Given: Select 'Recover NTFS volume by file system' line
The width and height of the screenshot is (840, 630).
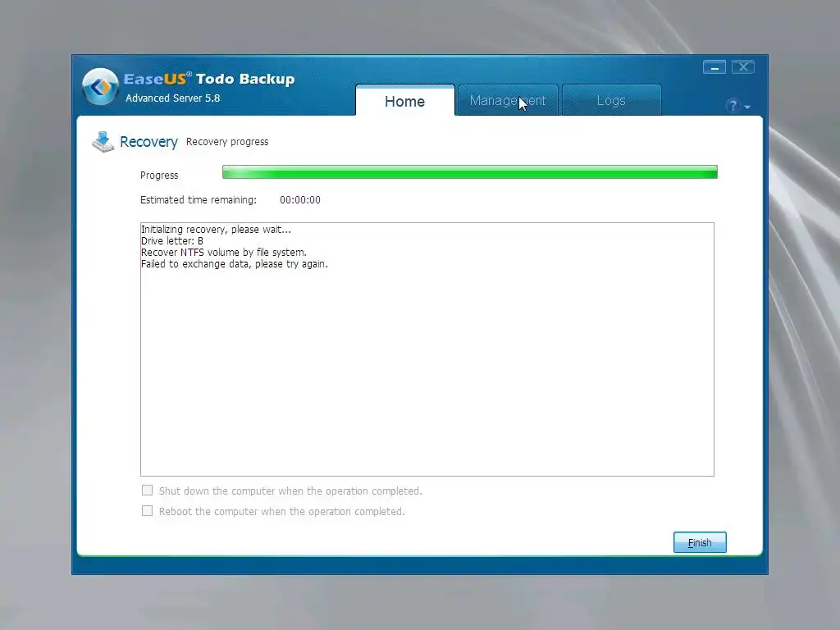Looking at the screenshot, I should coord(223,253).
